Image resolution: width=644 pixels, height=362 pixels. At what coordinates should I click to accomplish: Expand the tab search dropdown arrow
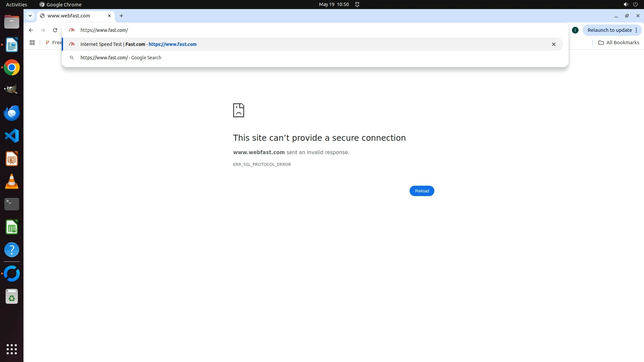pyautogui.click(x=30, y=16)
